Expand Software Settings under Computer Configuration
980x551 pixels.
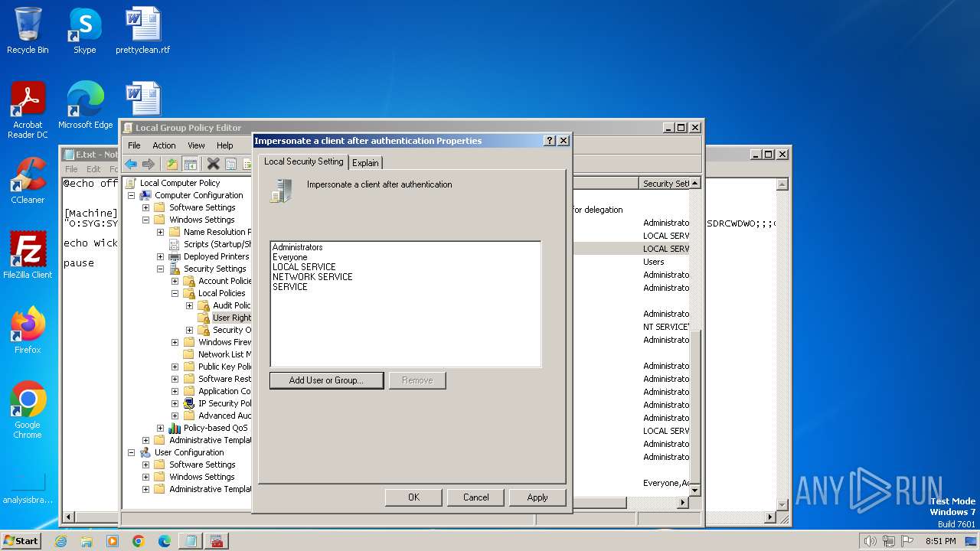pyautogui.click(x=145, y=207)
